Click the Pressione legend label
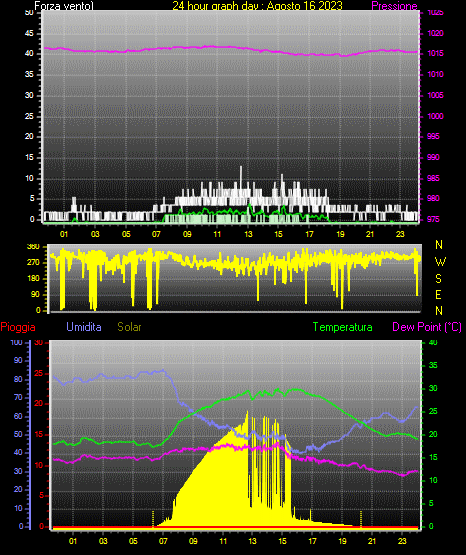The image size is (466, 555). tap(394, 6)
